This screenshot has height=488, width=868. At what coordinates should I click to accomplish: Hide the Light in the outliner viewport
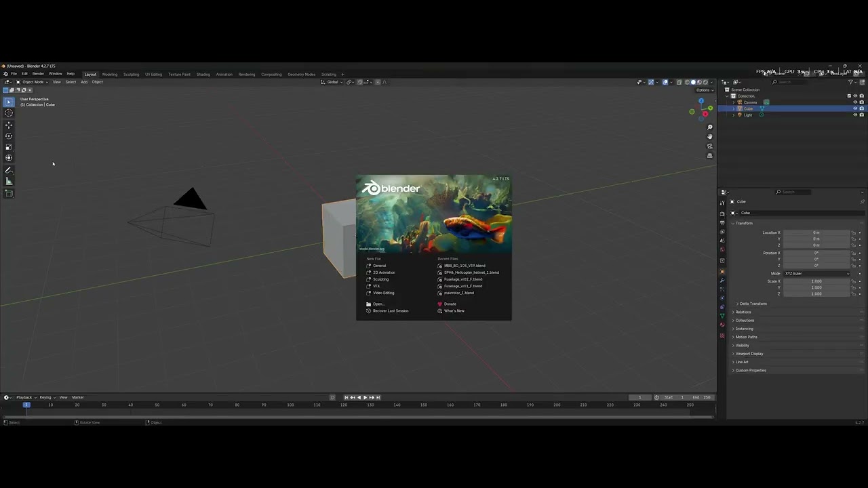[x=855, y=115]
